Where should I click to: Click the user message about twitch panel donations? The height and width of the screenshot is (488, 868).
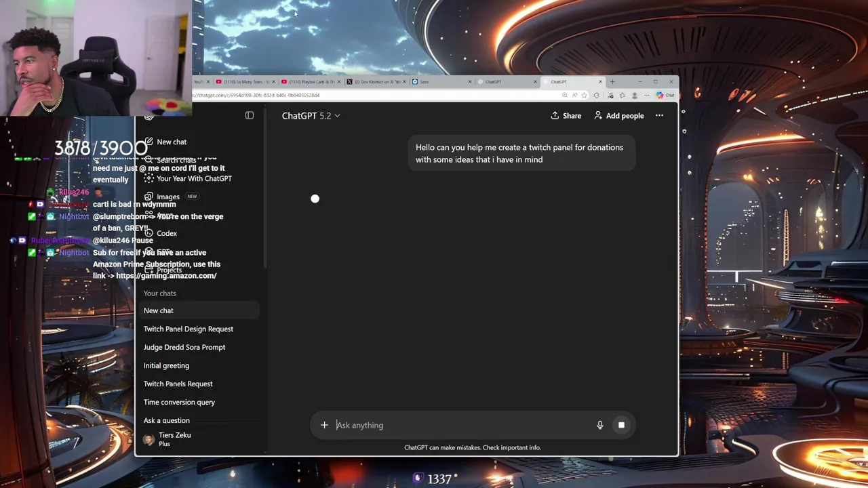(x=521, y=153)
